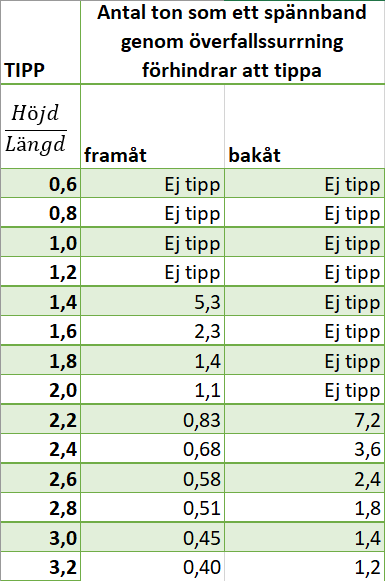Viewport: 385px width, 581px height.
Task: Click the 0,68 framåt value cell
Action: (152, 448)
